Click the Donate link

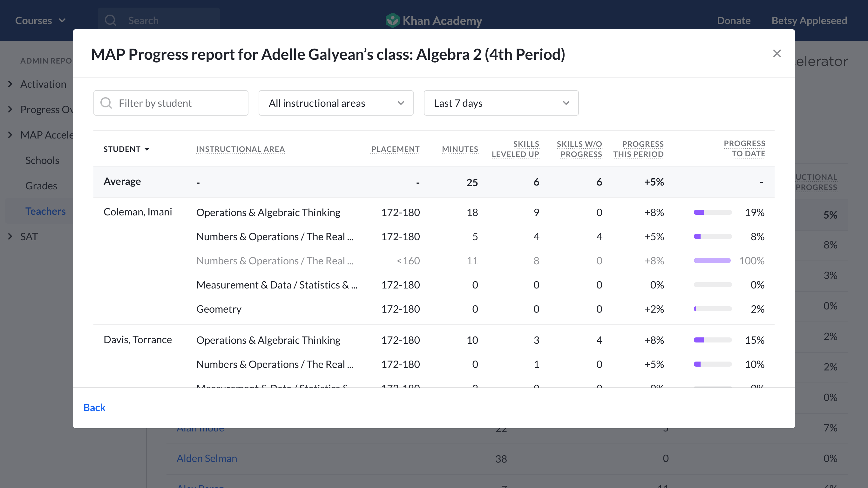[734, 21]
